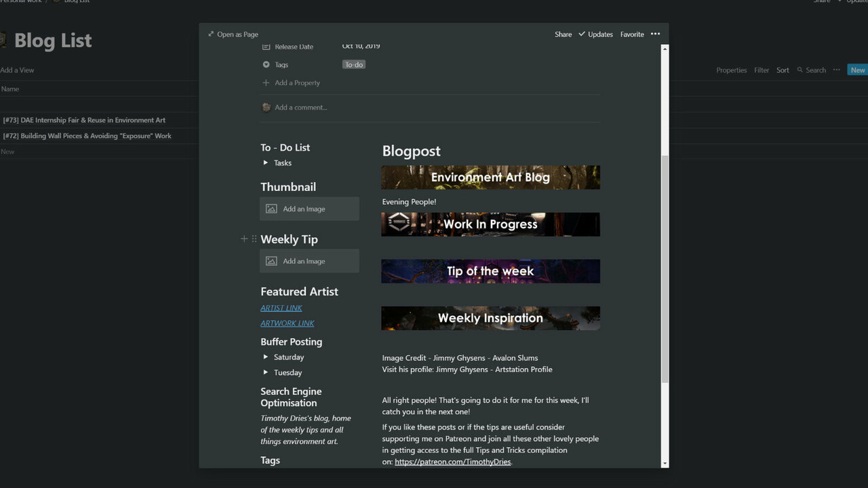Open the more options ellipsis menu in the modal

655,34
